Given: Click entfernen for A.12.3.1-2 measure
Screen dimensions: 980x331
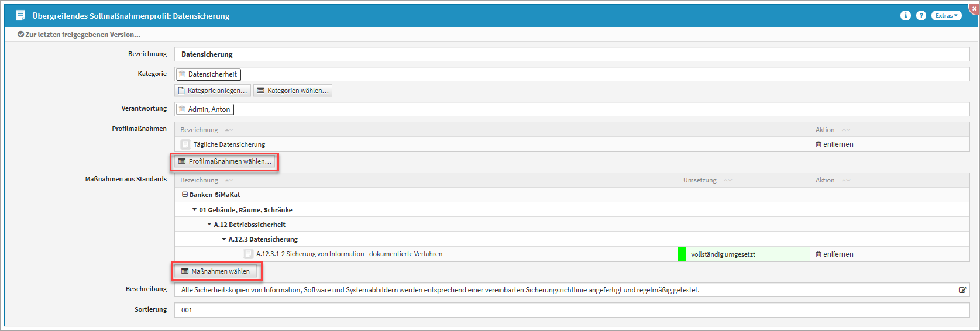Looking at the screenshot, I should pos(834,254).
